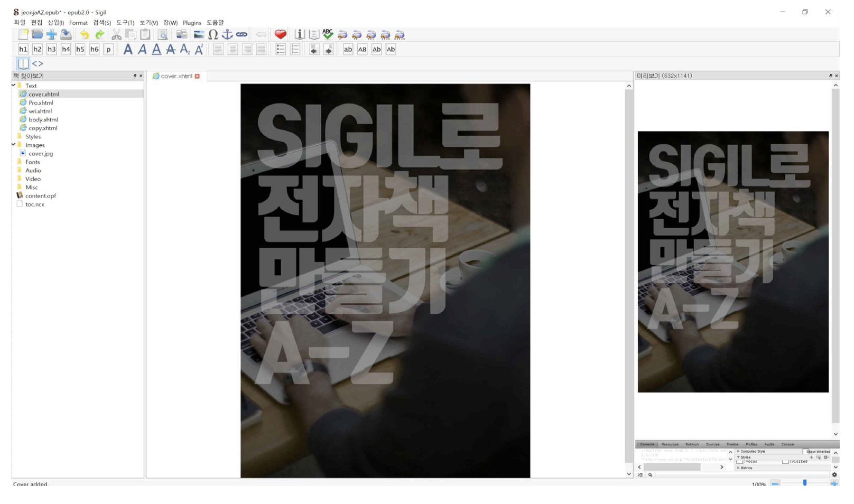Open an existing file via folder icon

click(38, 34)
